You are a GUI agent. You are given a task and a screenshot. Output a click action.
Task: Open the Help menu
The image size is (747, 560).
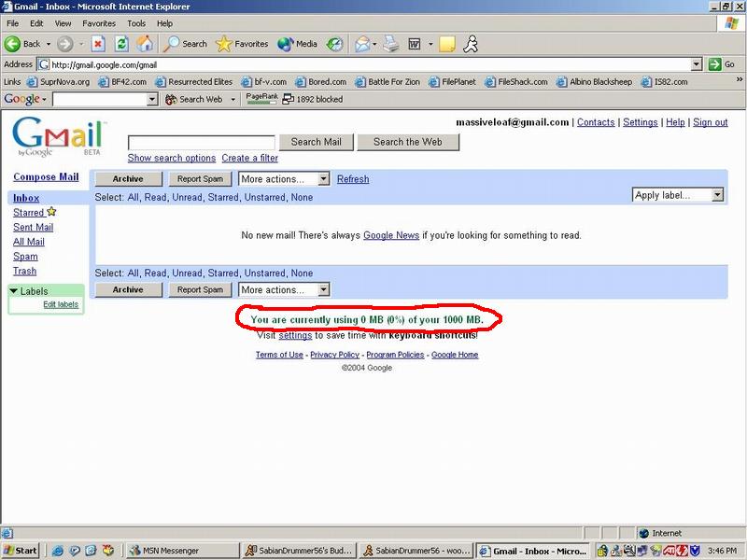(164, 23)
